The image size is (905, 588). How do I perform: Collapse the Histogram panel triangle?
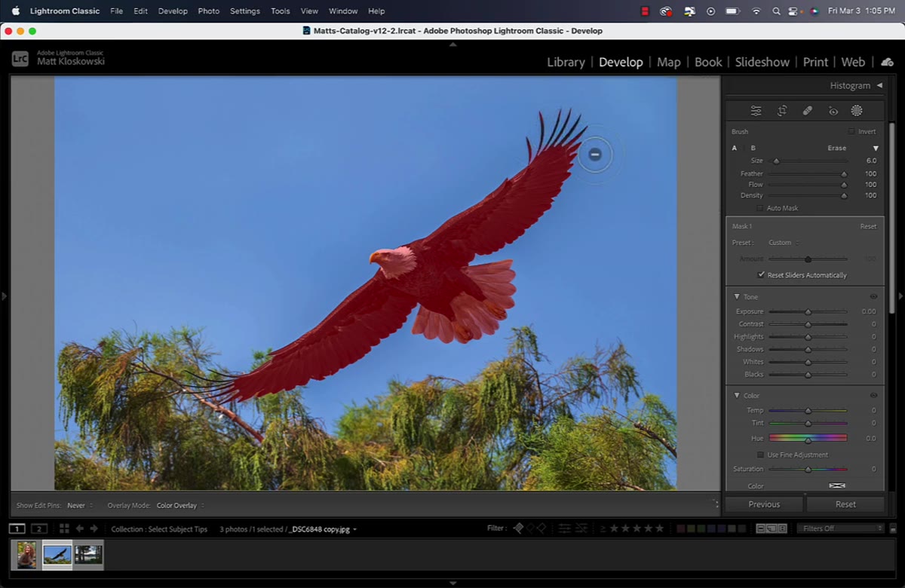(x=879, y=85)
